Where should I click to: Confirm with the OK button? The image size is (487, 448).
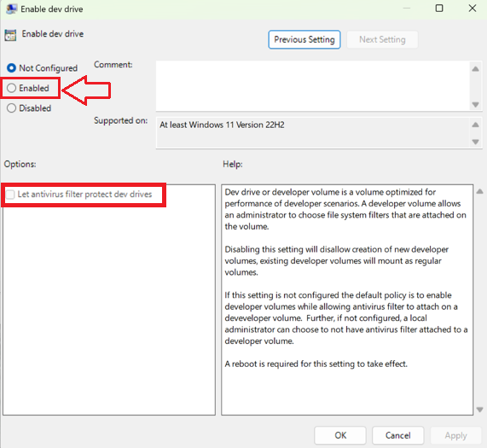point(340,435)
